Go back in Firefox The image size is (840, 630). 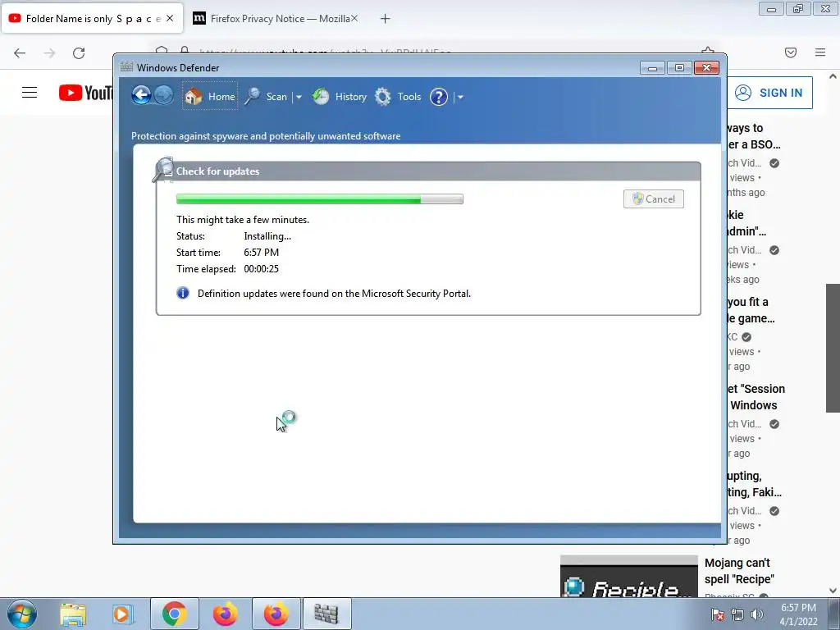[20, 53]
